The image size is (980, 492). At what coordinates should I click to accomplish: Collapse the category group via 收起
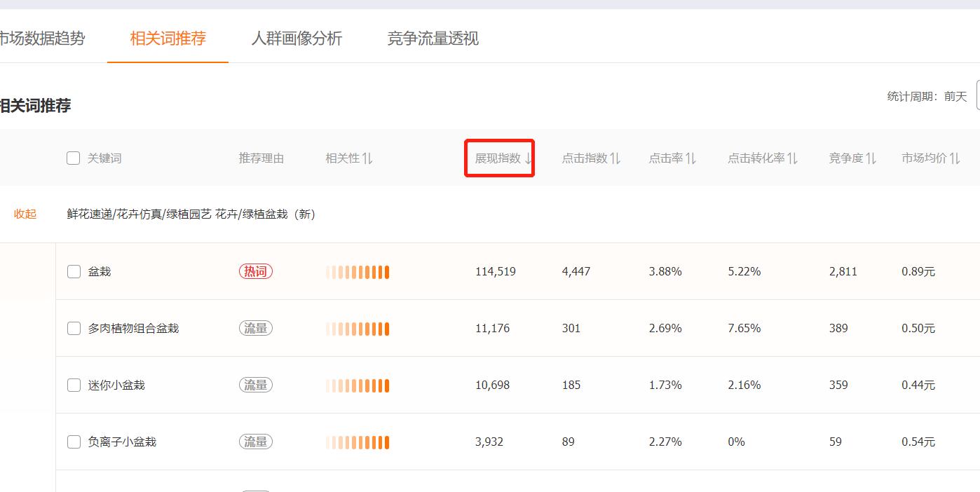[x=25, y=214]
